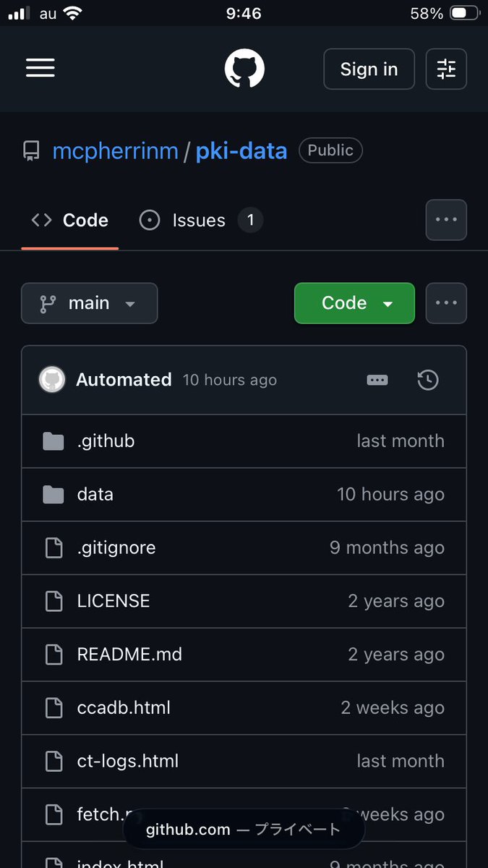Open the README.md file
This screenshot has height=868, width=488.
(x=129, y=655)
